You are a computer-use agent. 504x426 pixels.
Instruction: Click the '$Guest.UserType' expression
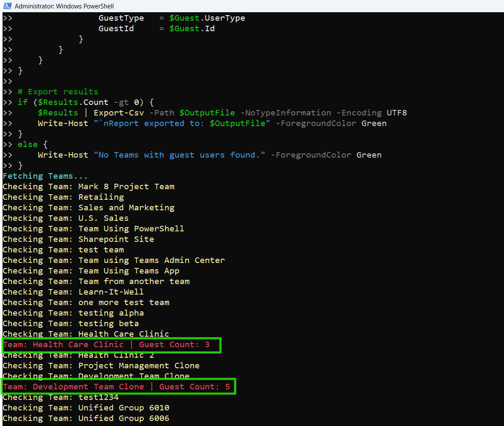pyautogui.click(x=207, y=18)
